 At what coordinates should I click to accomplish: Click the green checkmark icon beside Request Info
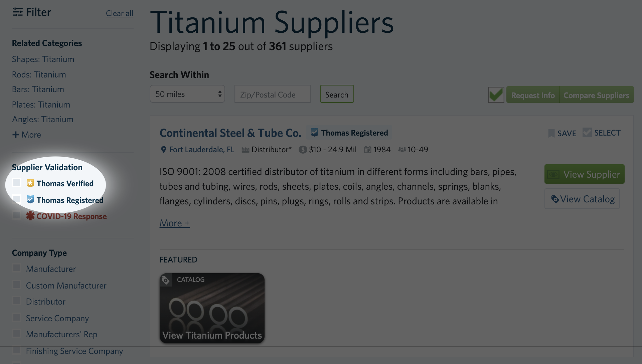pos(496,95)
